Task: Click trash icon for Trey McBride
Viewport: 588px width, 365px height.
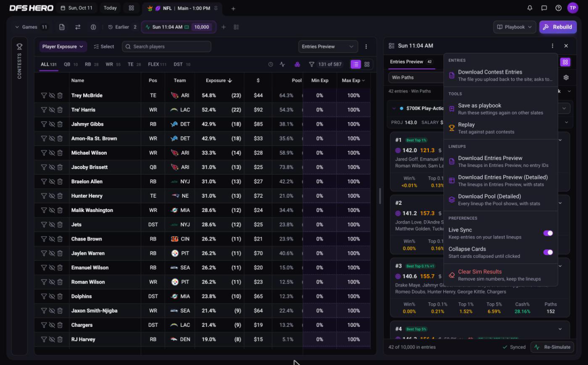Action: (60, 95)
